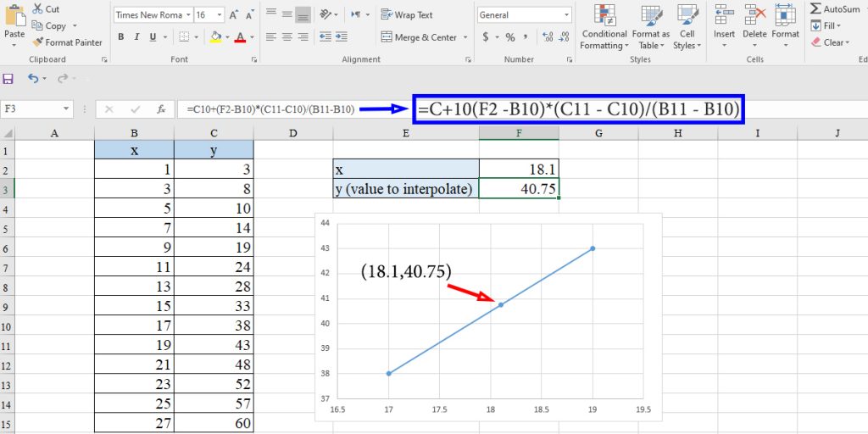
Task: Click Format cells button
Action: pos(786,26)
